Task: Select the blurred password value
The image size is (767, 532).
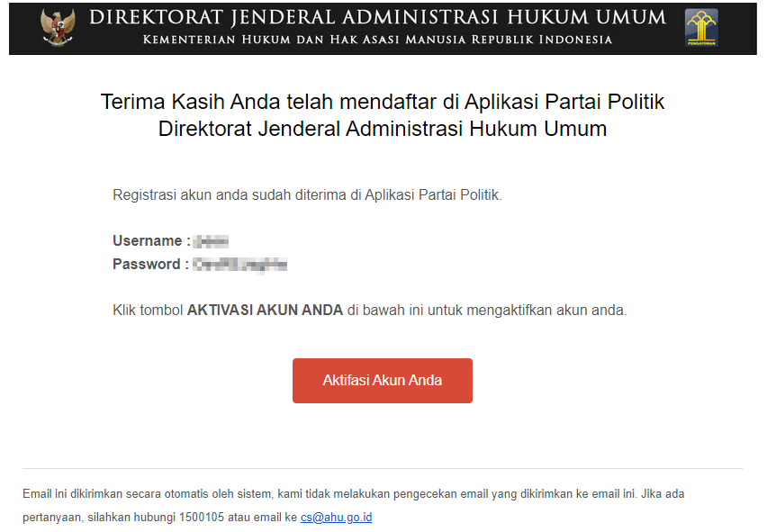Action: (x=239, y=265)
